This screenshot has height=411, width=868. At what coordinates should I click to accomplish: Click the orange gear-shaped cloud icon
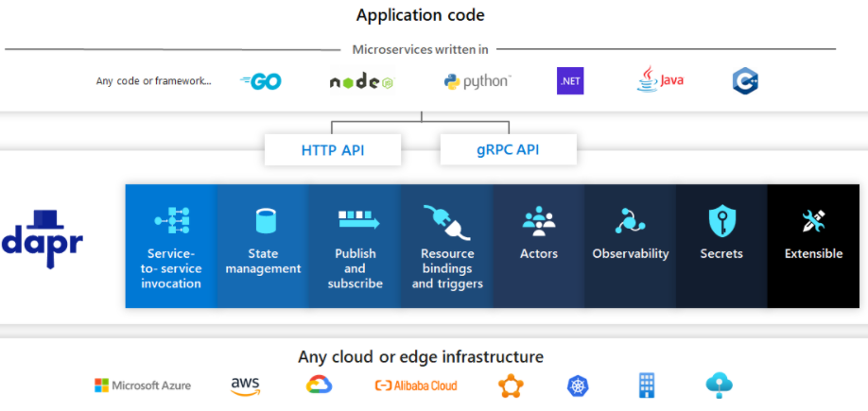pyautogui.click(x=511, y=386)
